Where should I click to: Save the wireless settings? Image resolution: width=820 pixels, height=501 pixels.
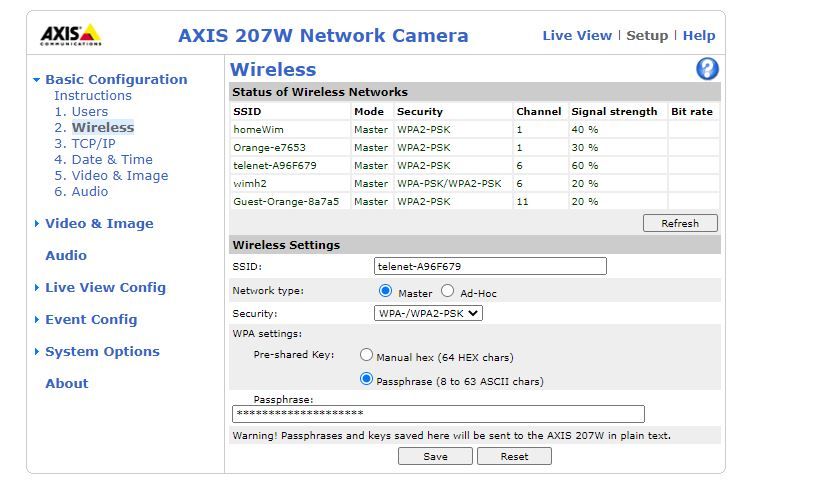pos(435,456)
